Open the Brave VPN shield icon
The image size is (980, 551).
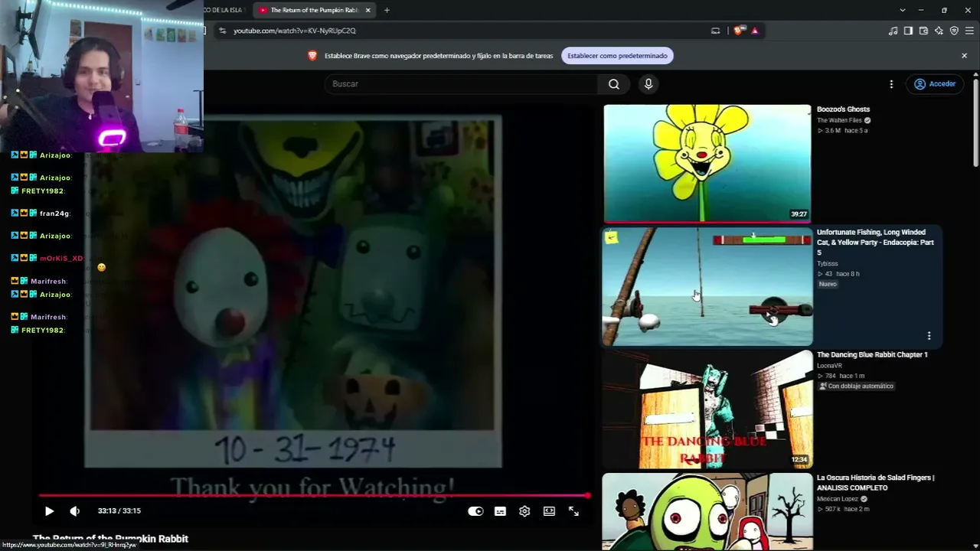click(954, 31)
